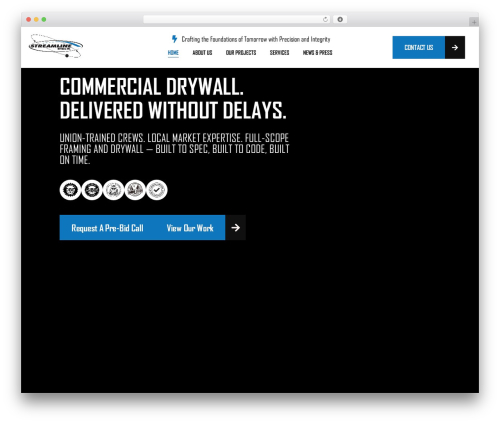The height and width of the screenshot is (423, 500).
Task: Click the first certification badge
Action: [x=70, y=190]
